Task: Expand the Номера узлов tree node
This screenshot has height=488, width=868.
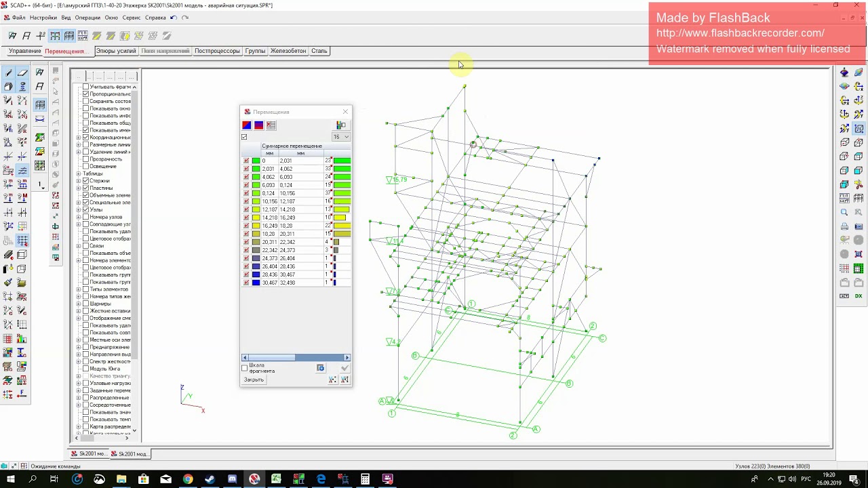Action: pos(79,217)
